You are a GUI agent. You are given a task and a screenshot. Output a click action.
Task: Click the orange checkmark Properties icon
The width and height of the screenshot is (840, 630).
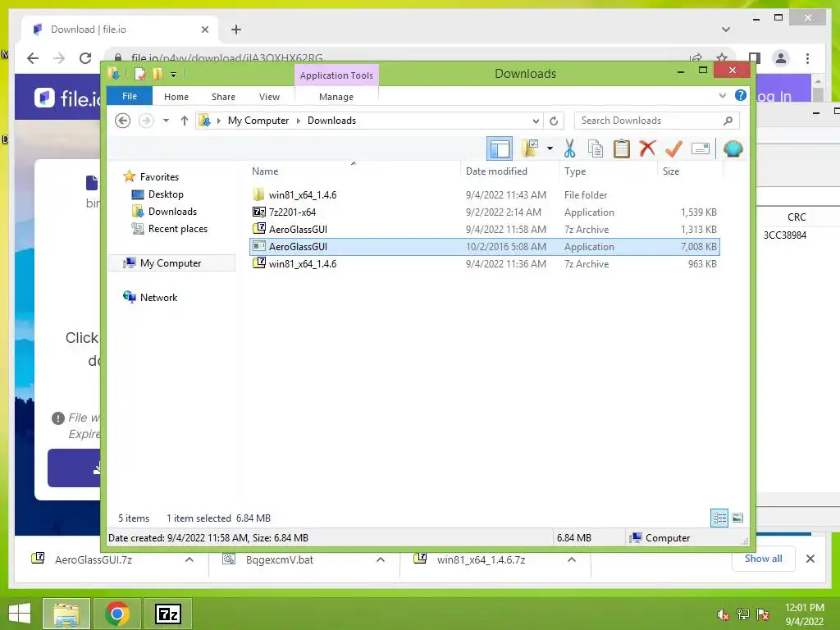pos(673,149)
